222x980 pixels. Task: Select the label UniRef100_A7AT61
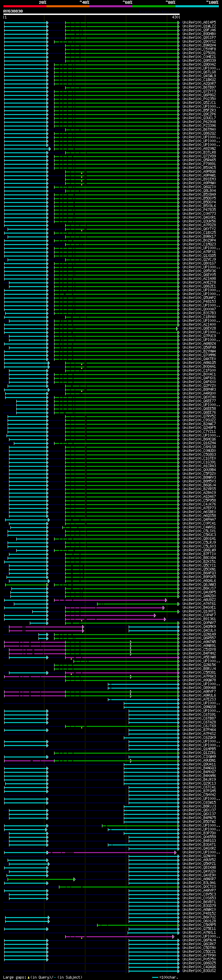point(199,604)
